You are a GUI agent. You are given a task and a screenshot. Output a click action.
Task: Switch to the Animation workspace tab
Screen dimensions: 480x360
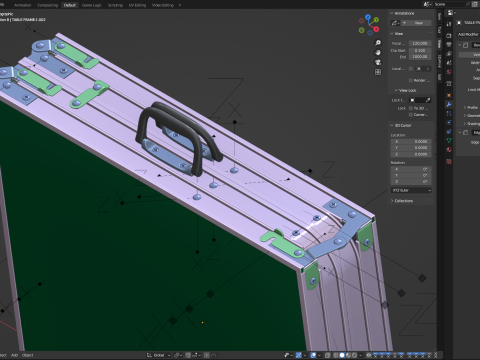23,5
